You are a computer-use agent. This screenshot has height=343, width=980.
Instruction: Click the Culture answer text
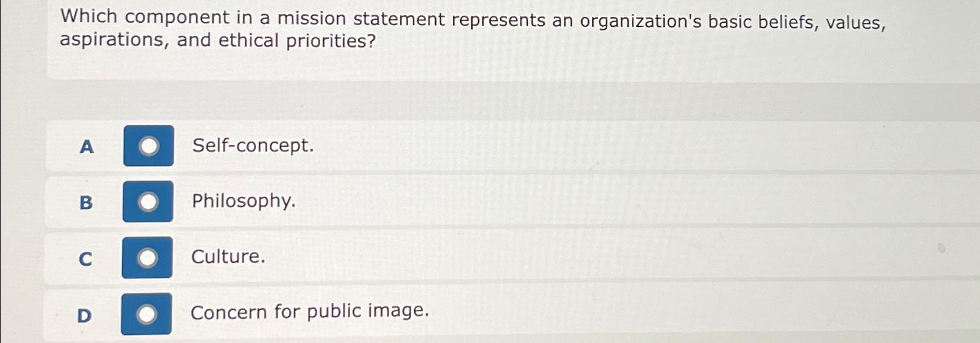click(228, 257)
